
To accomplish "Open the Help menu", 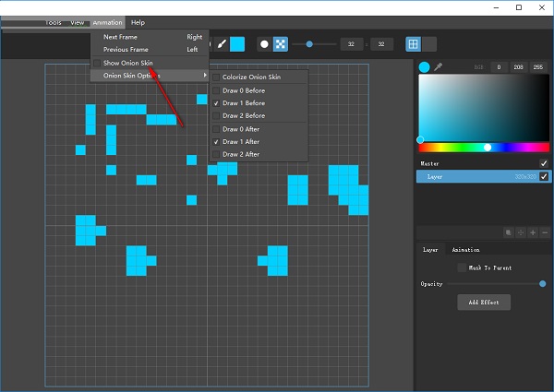I will coord(138,22).
